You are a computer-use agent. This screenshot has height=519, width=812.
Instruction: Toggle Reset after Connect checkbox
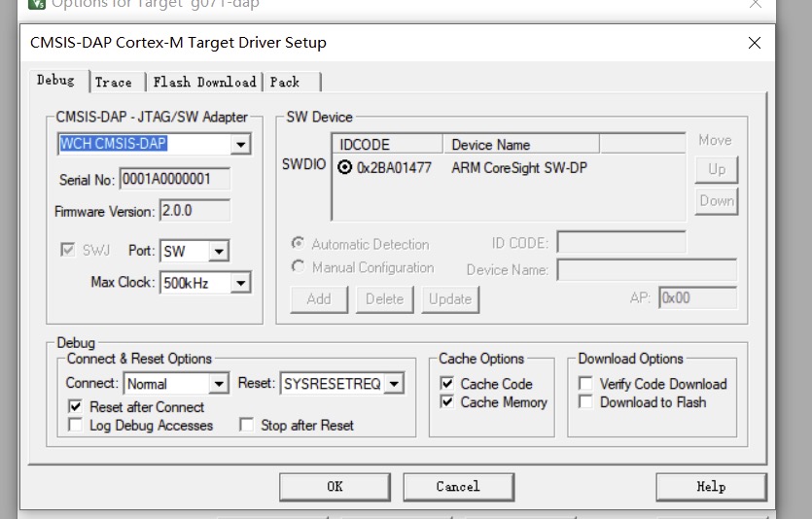tap(75, 406)
